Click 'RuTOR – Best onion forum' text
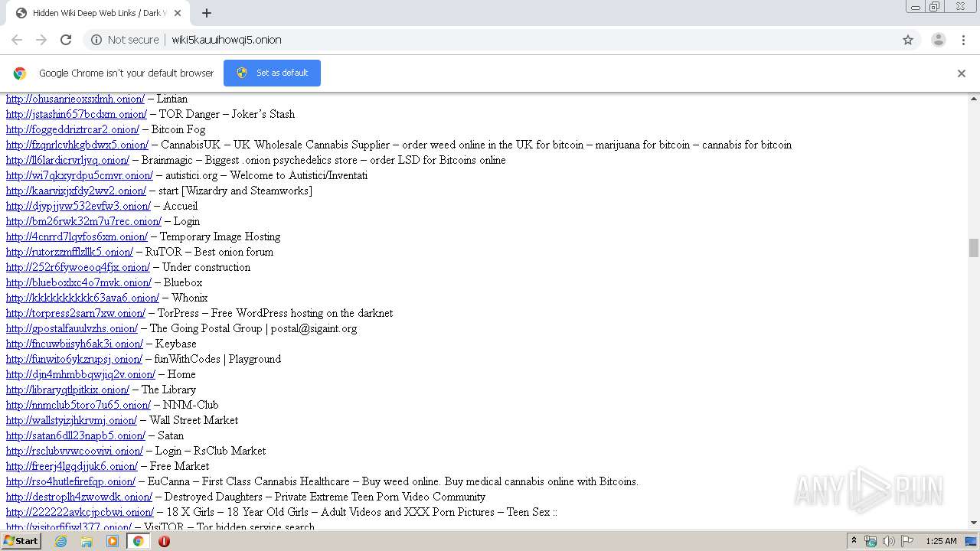Viewport: 980px width, 551px height. pos(209,252)
